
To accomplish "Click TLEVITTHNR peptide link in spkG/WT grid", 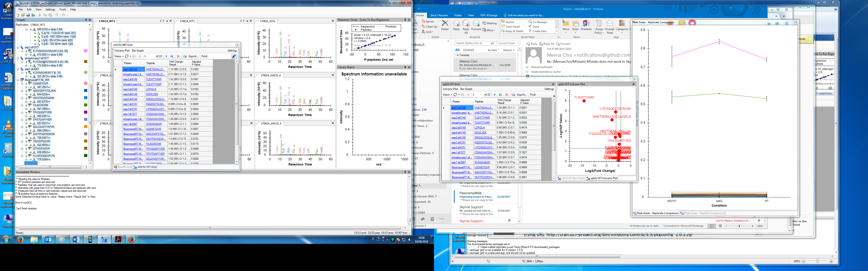I will [x=482, y=118].
